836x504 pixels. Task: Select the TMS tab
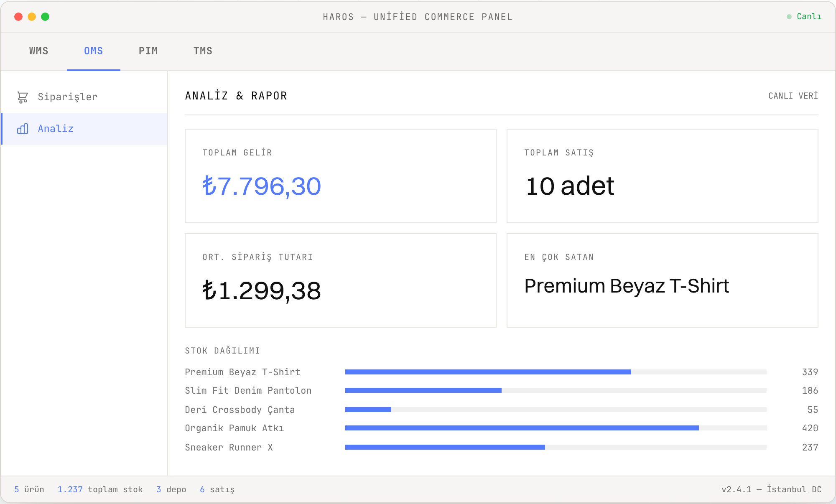click(203, 51)
